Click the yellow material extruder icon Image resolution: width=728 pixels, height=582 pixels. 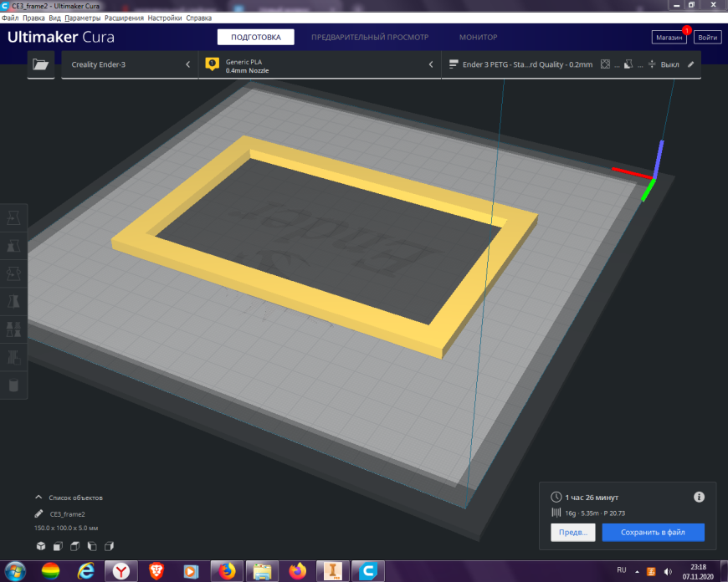click(213, 64)
